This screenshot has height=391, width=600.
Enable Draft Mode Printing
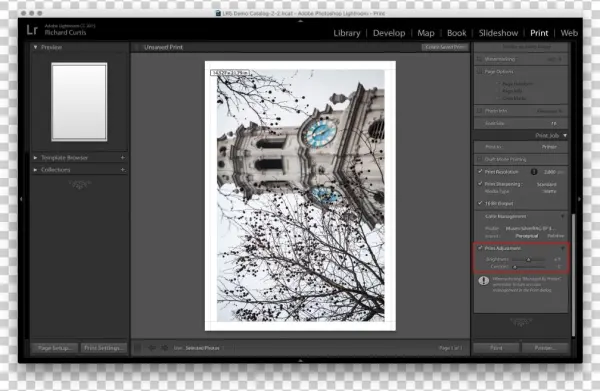(x=479, y=159)
